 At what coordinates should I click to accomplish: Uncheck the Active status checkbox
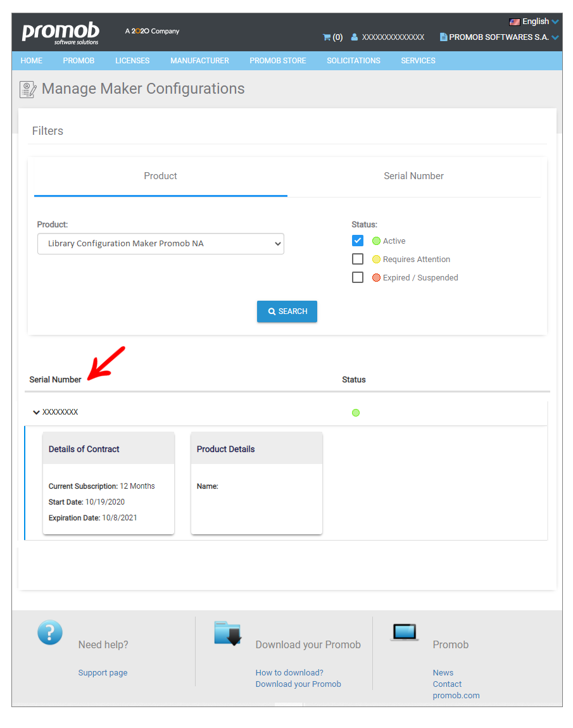tap(358, 241)
